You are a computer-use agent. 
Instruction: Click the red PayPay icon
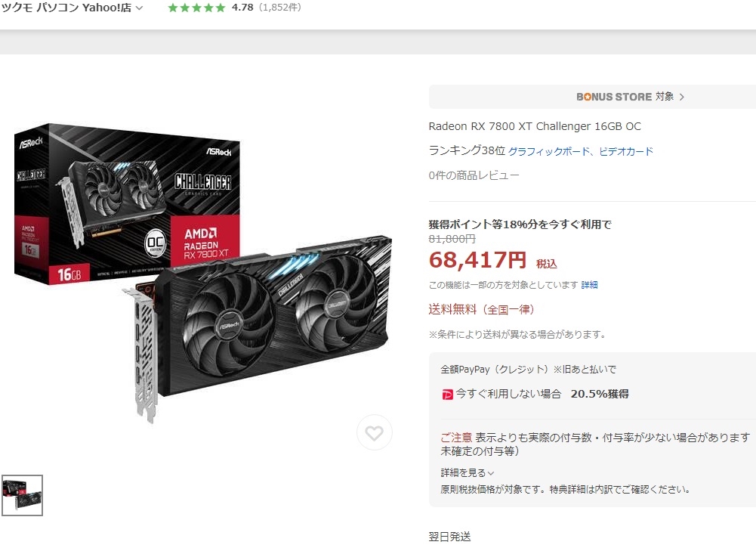[x=447, y=395]
